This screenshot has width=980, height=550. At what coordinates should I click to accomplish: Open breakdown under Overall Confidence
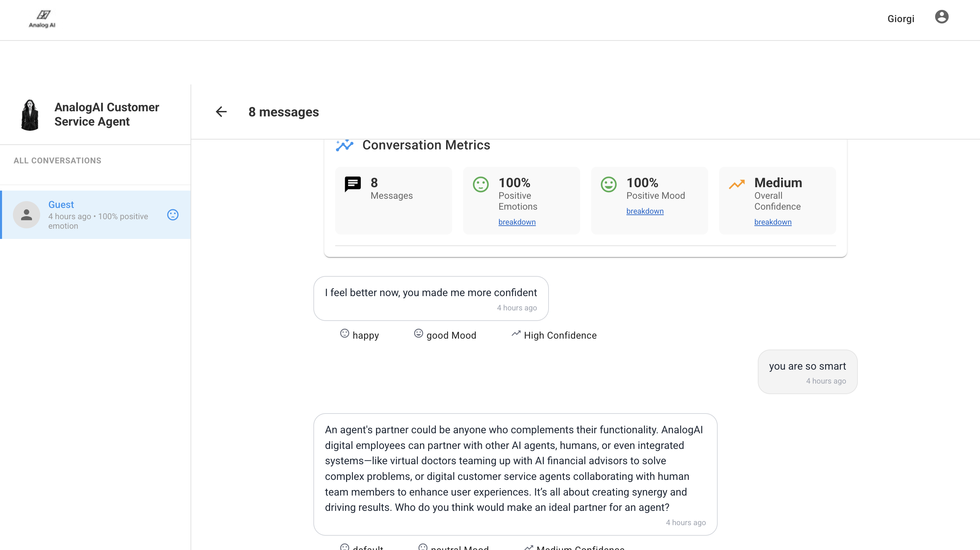[773, 222]
